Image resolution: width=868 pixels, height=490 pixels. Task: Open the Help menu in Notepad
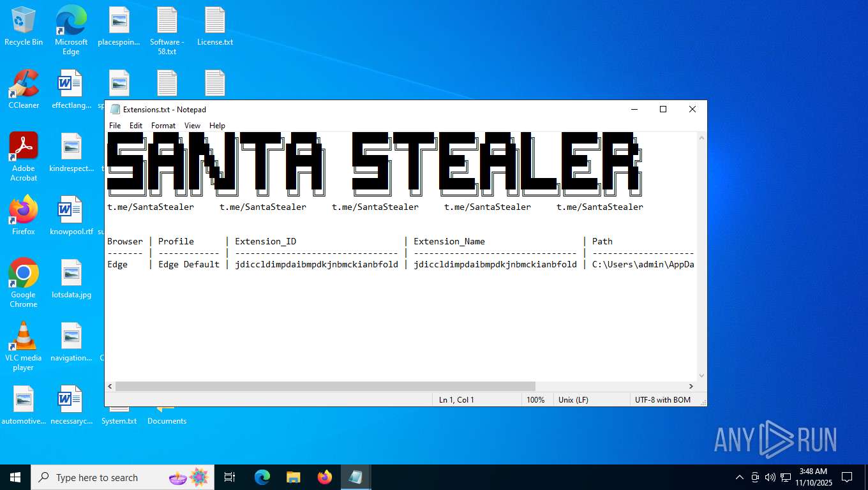[x=217, y=126]
